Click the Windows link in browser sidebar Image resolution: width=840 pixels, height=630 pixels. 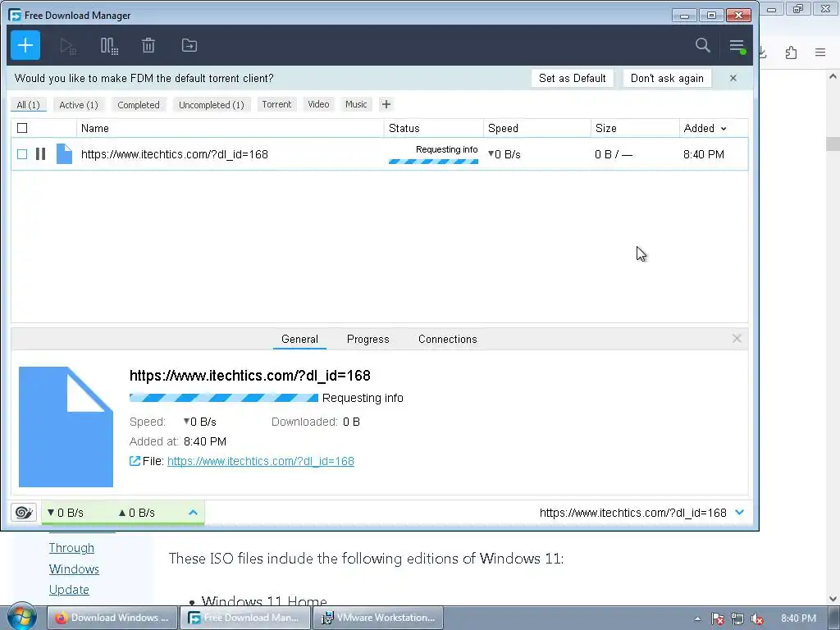click(74, 569)
